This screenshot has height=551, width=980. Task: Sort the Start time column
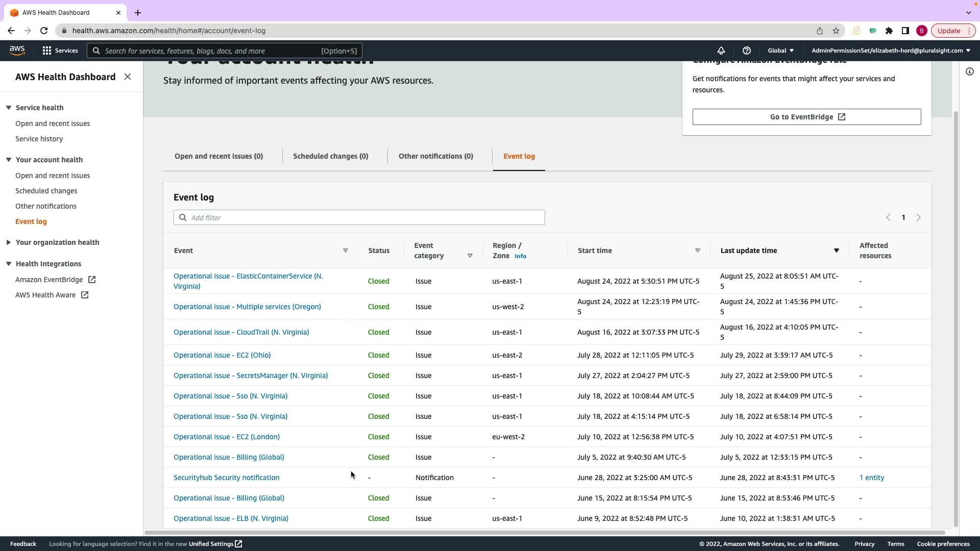tap(697, 251)
